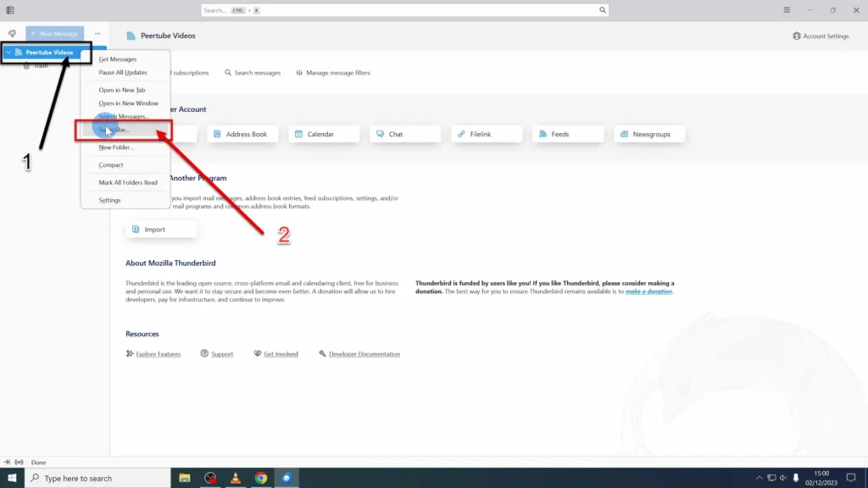The width and height of the screenshot is (868, 488).
Task: Click the magnifier icon in the search bar
Action: [x=603, y=10]
